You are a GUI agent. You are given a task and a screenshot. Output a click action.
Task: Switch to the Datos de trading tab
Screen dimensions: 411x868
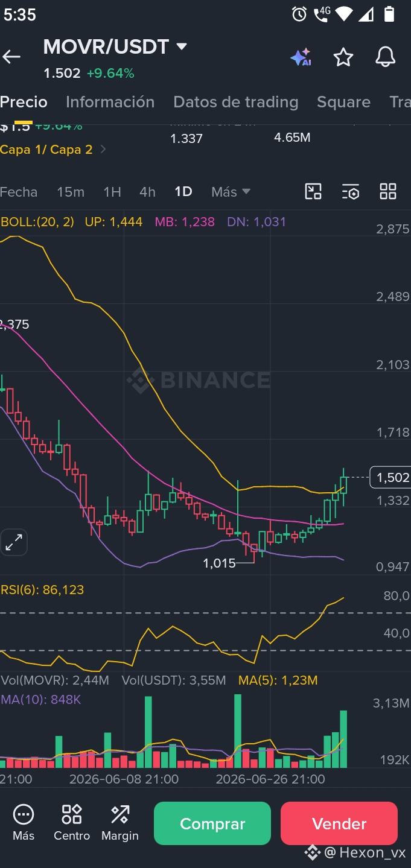tap(236, 102)
